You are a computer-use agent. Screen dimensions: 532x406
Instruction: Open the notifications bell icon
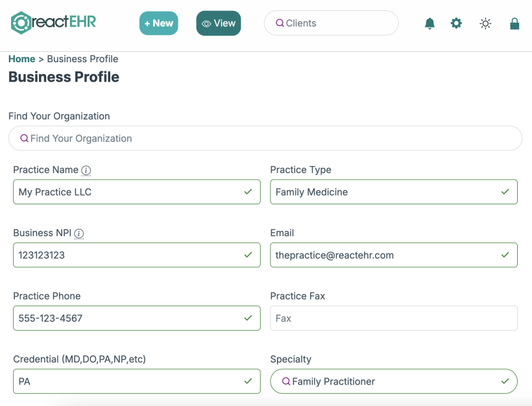(x=429, y=23)
